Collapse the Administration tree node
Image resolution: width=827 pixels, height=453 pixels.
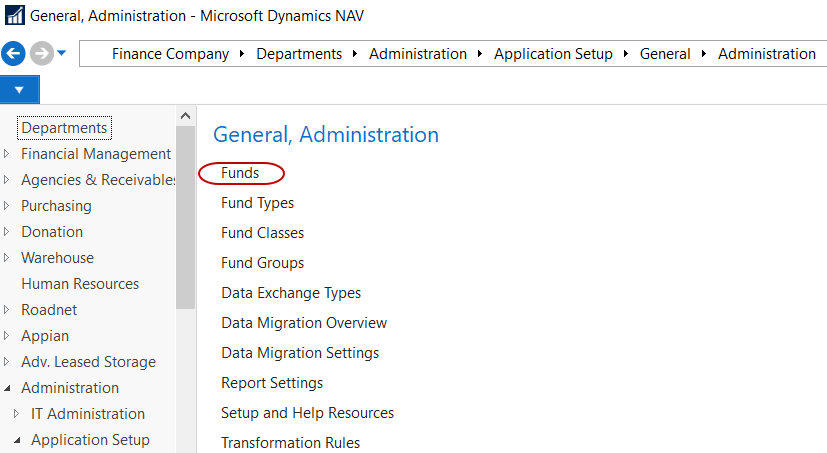coord(8,388)
